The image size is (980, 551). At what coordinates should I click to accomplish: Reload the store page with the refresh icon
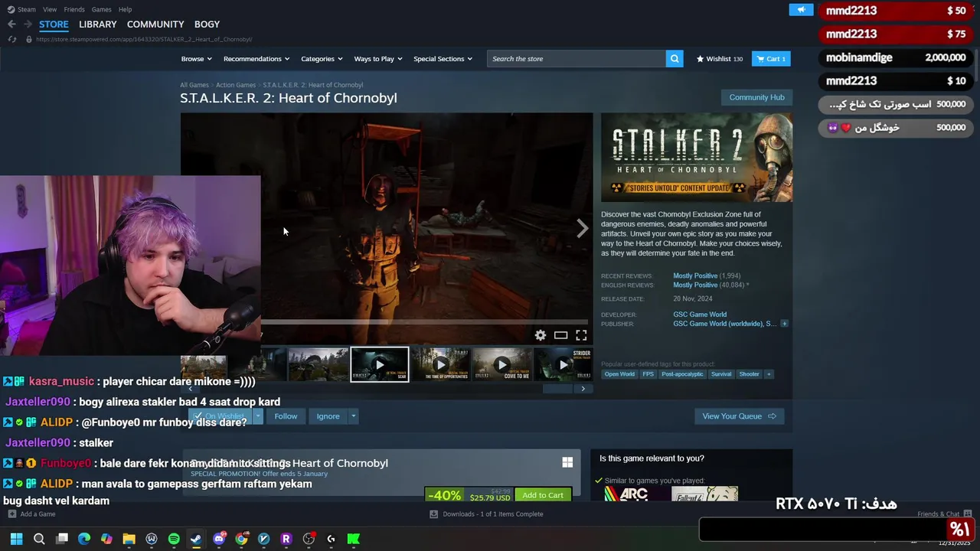(x=11, y=39)
